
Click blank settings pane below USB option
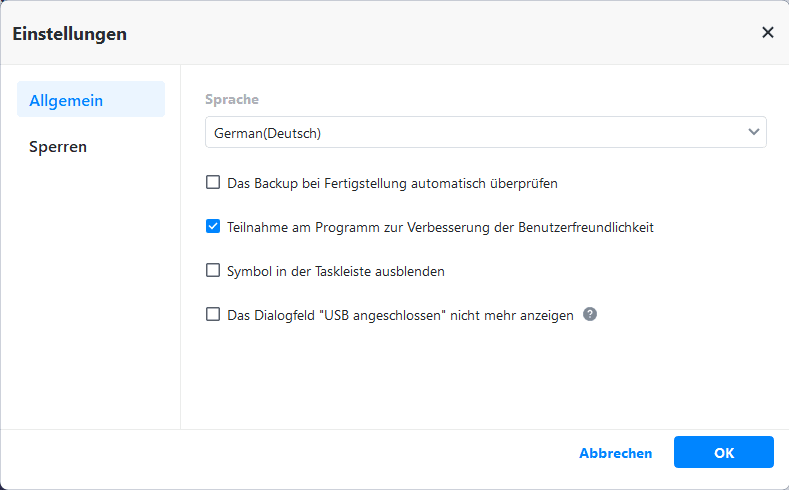(x=480, y=380)
